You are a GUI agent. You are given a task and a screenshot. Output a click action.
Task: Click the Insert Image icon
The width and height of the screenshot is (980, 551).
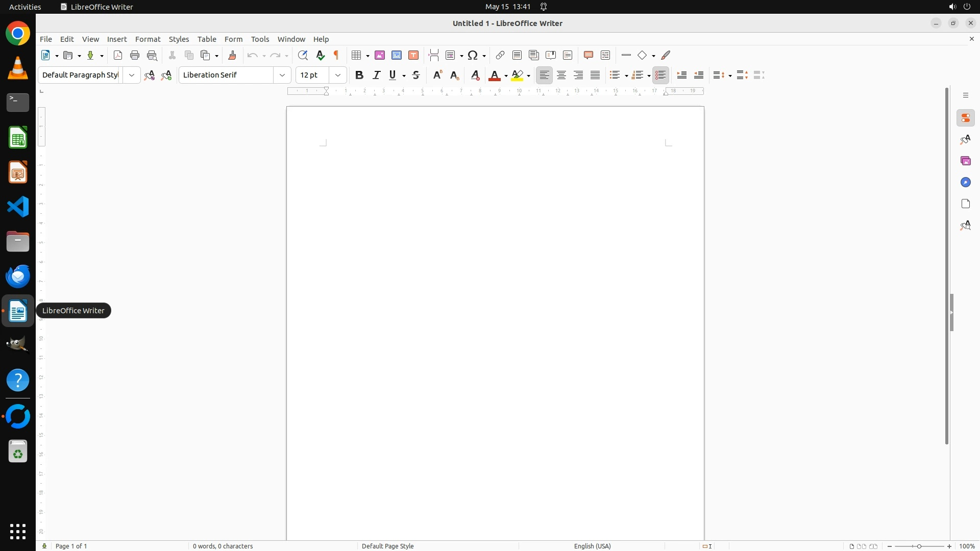[380, 56]
